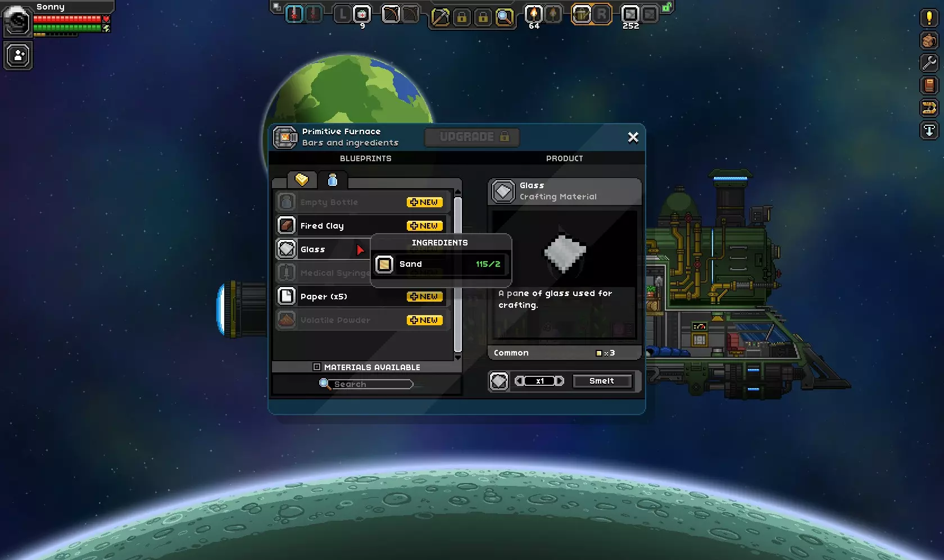Open the codex book icon
This screenshot has width=944, height=560.
(929, 85)
